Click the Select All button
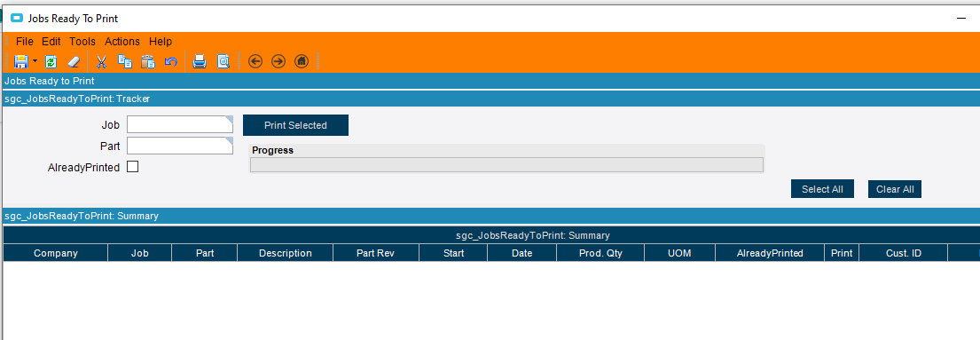The height and width of the screenshot is (340, 980). click(822, 189)
